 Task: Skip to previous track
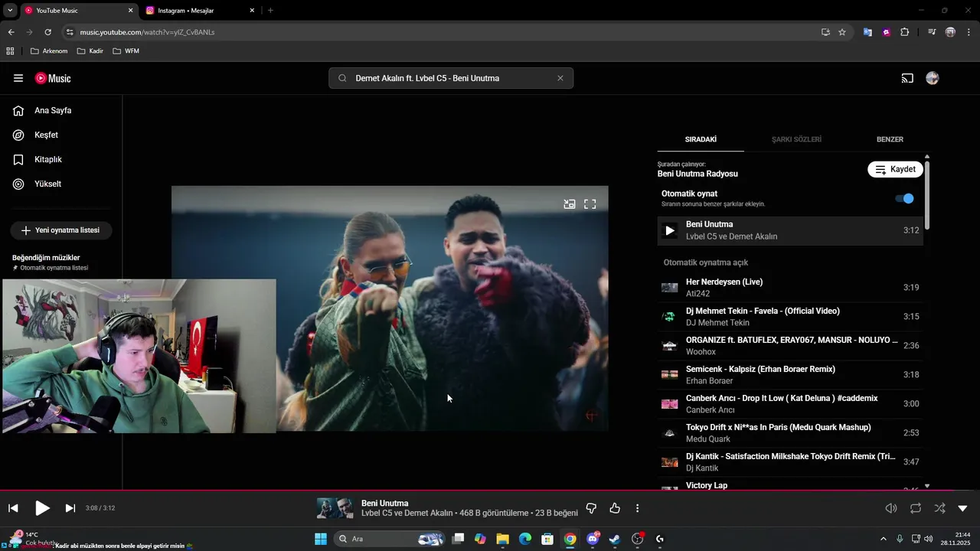[x=13, y=508]
